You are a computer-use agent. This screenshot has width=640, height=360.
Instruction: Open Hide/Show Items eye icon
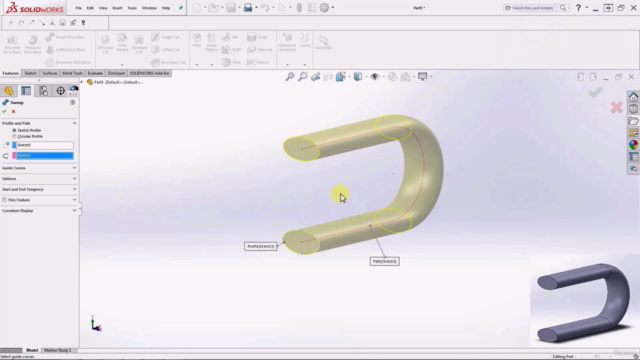click(x=375, y=77)
